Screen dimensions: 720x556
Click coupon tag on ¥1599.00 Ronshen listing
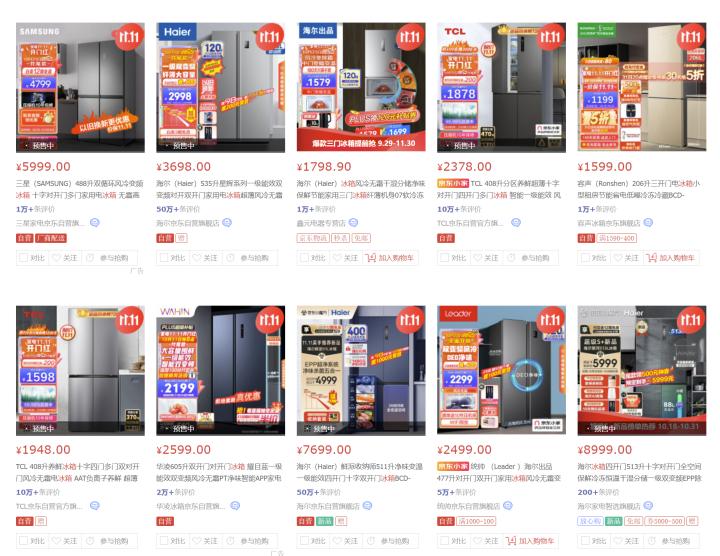(617, 238)
